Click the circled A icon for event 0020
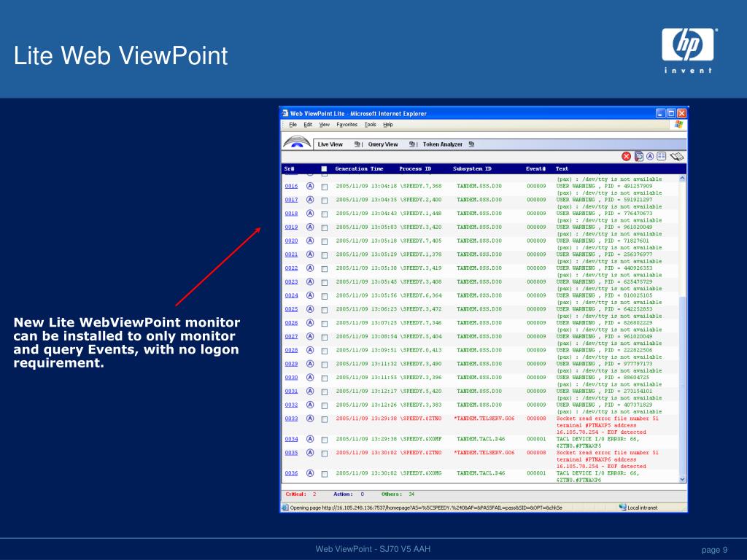Viewport: 747px width, 560px height. point(310,241)
